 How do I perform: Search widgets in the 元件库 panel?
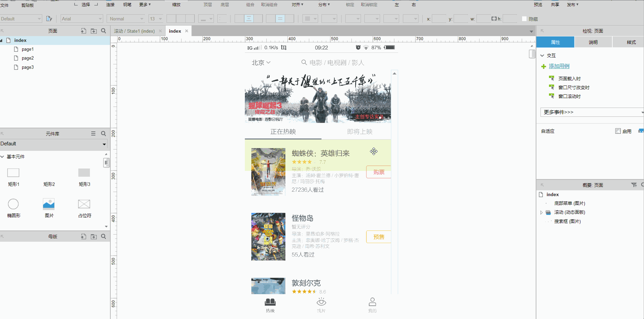104,133
